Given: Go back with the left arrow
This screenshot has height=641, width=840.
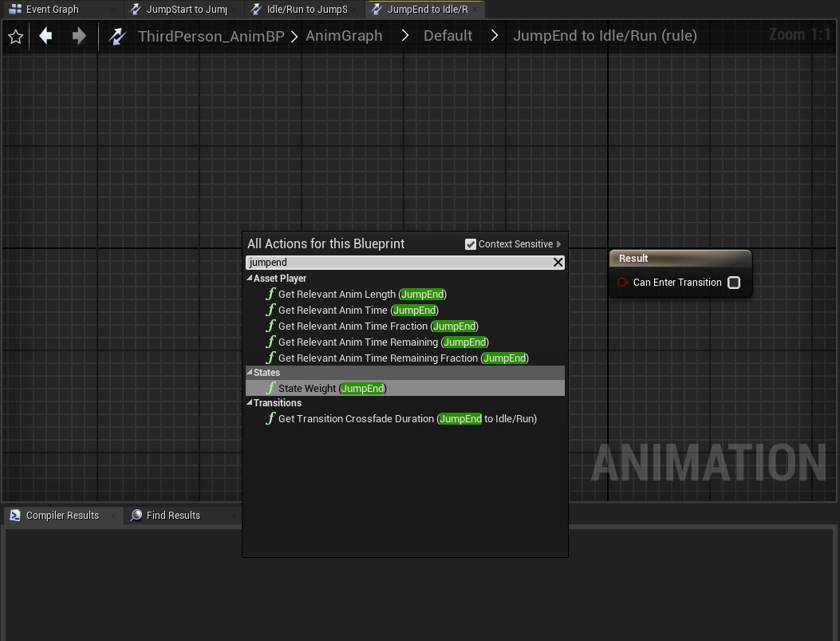Looking at the screenshot, I should 46,36.
